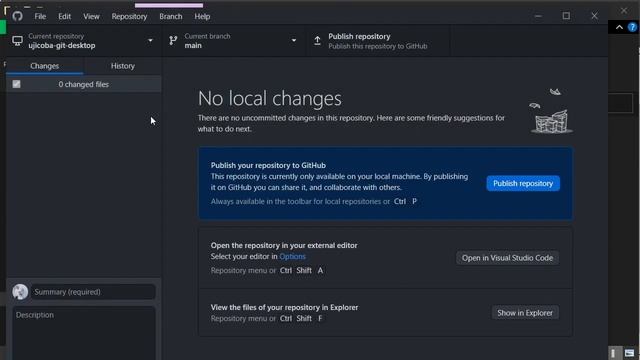
Task: Switch to the History tab
Action: tap(122, 66)
